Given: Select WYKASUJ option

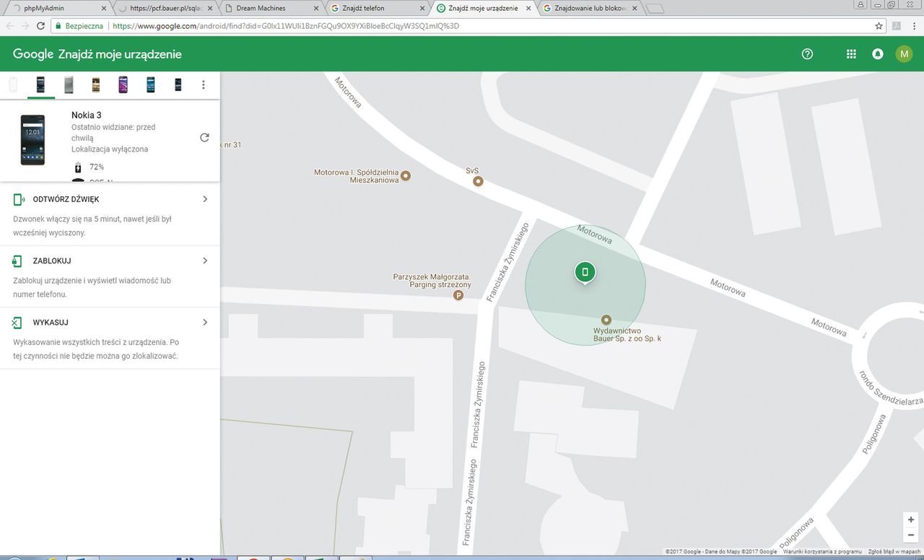Looking at the screenshot, I should 110,338.
